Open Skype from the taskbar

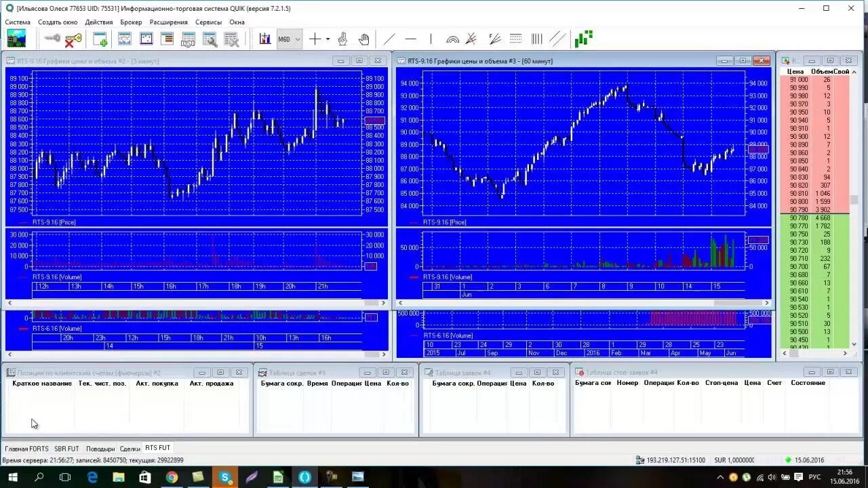tap(224, 477)
